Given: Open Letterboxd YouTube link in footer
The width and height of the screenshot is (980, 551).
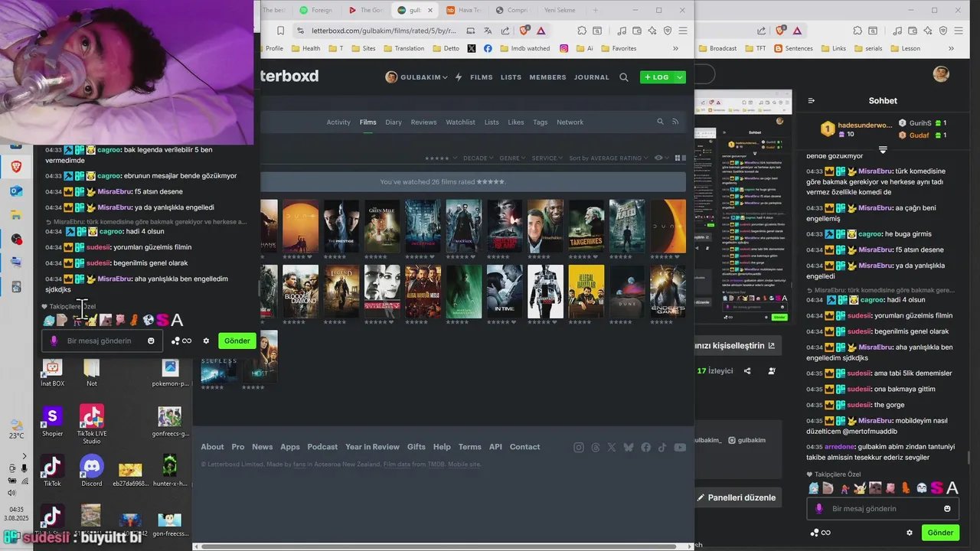Looking at the screenshot, I should (x=680, y=448).
